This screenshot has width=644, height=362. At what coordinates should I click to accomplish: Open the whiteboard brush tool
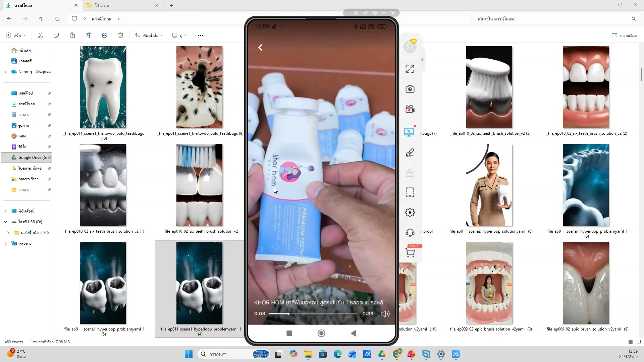[410, 153]
